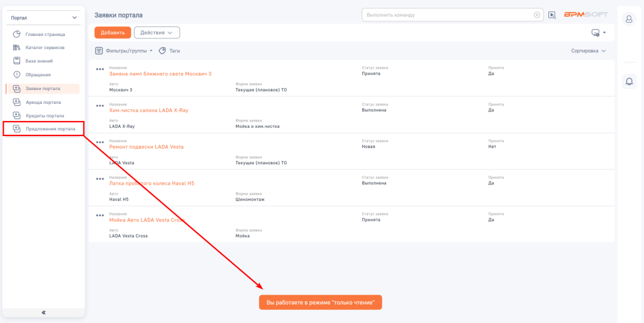Open Фильтры/группы menu
The width and height of the screenshot is (644, 323).
[124, 50]
